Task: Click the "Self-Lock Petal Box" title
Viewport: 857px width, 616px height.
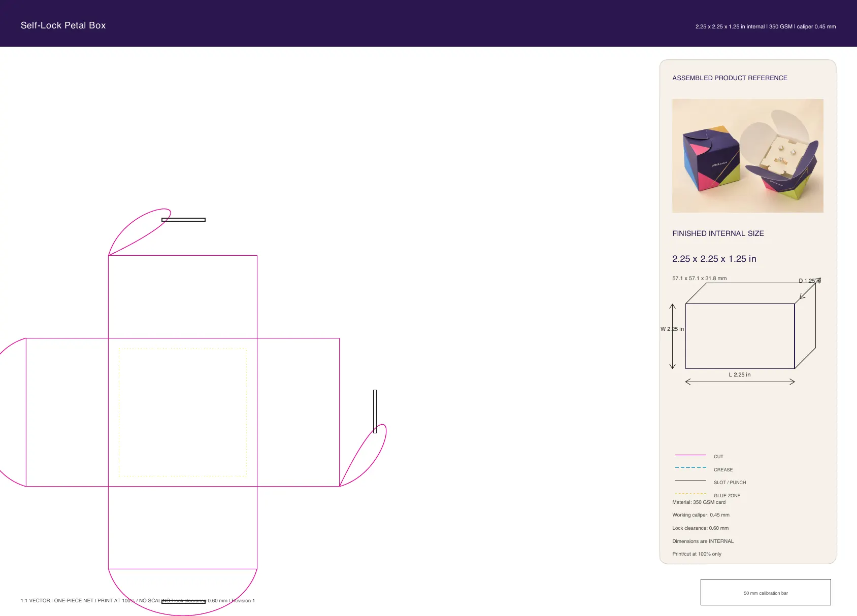Action: pyautogui.click(x=63, y=25)
